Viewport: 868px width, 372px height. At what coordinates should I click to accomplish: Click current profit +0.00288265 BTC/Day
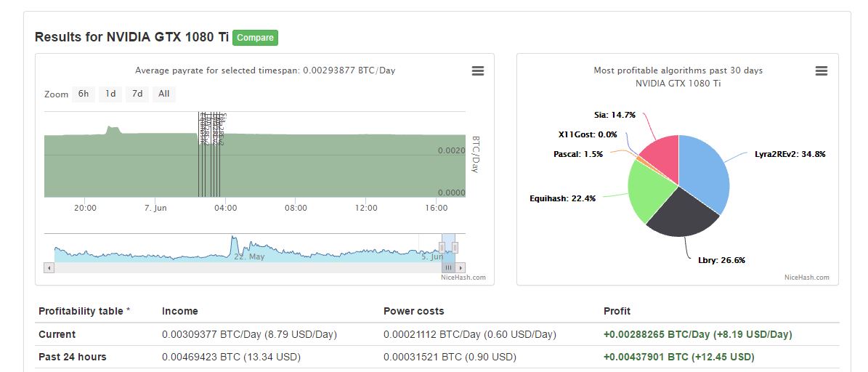[x=697, y=334]
